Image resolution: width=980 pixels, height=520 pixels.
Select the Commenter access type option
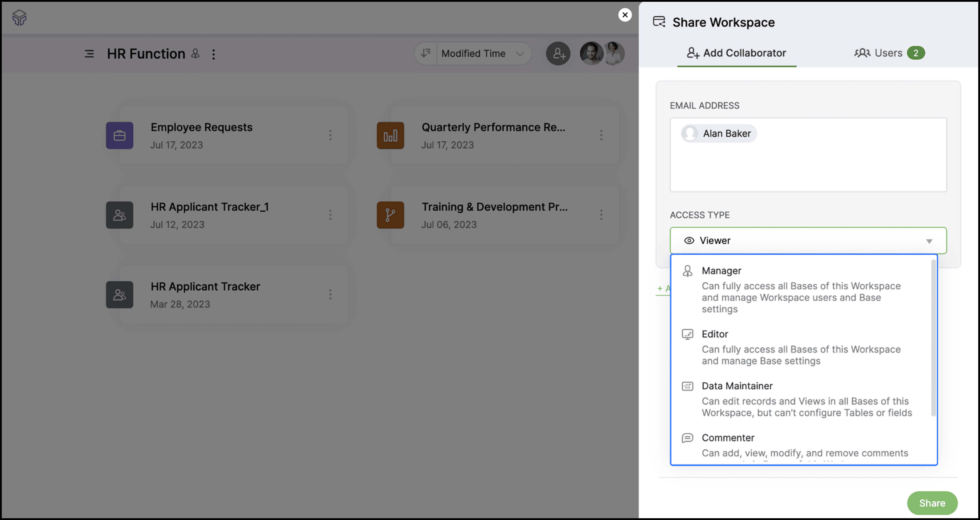(727, 437)
